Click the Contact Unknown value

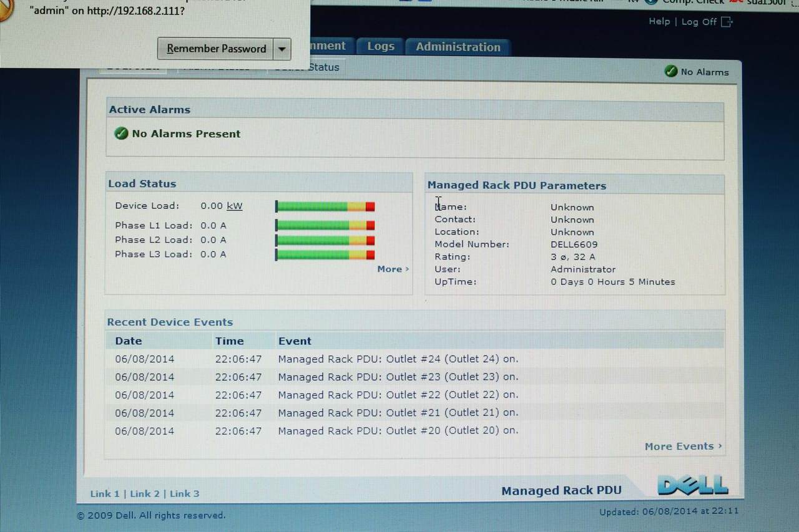click(x=572, y=220)
